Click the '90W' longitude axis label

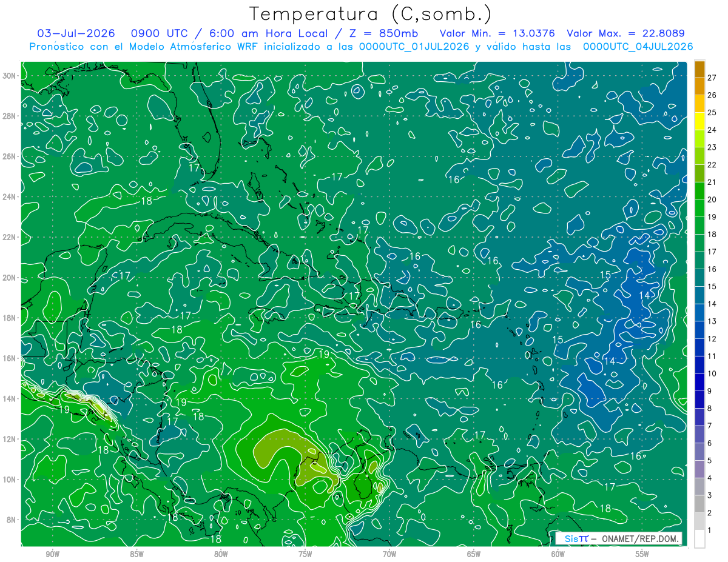[x=52, y=554]
